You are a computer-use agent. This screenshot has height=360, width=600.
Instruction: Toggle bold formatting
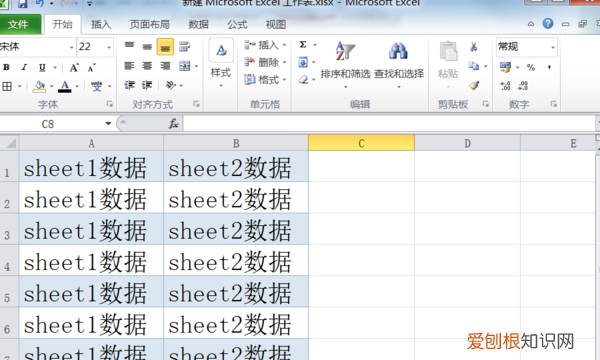point(6,67)
